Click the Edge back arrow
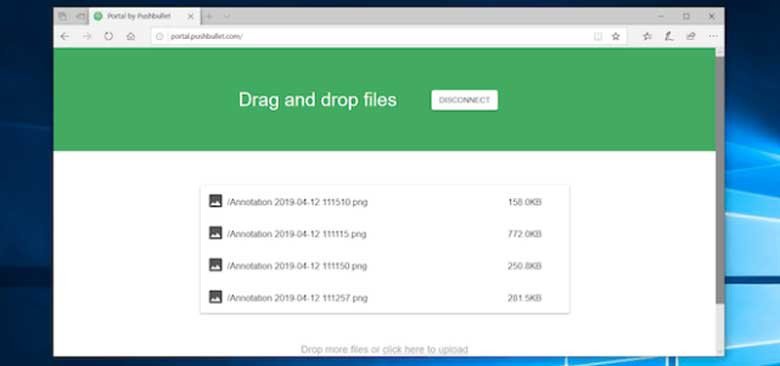This screenshot has height=366, width=780. pos(64,36)
